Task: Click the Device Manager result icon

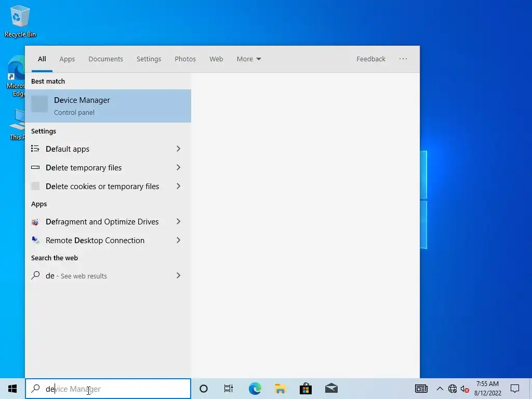Action: 39,104
